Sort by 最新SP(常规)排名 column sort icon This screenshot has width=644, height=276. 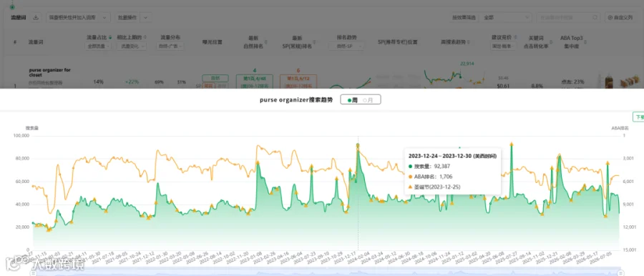(315, 42)
